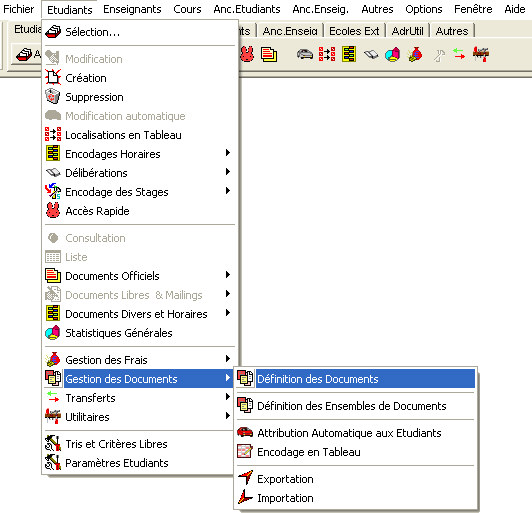Select Définition des Documents submenu entry
The width and height of the screenshot is (532, 513).
pyautogui.click(x=356, y=379)
